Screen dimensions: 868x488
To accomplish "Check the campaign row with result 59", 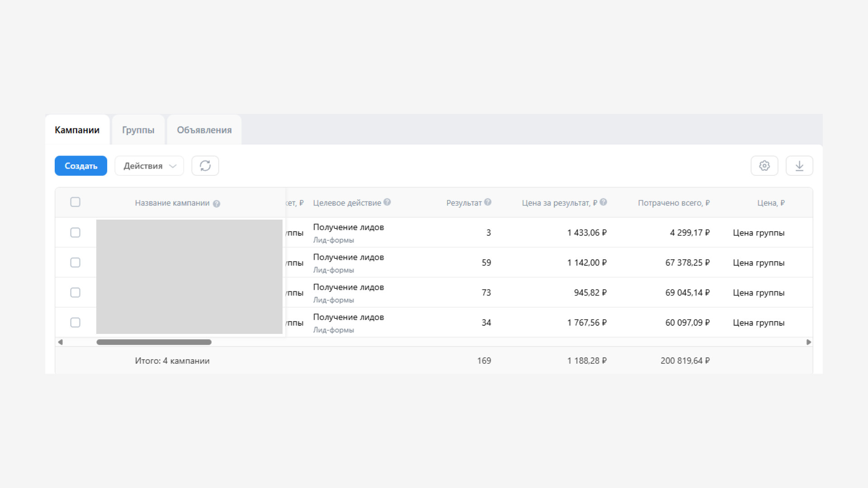I will coord(75,263).
